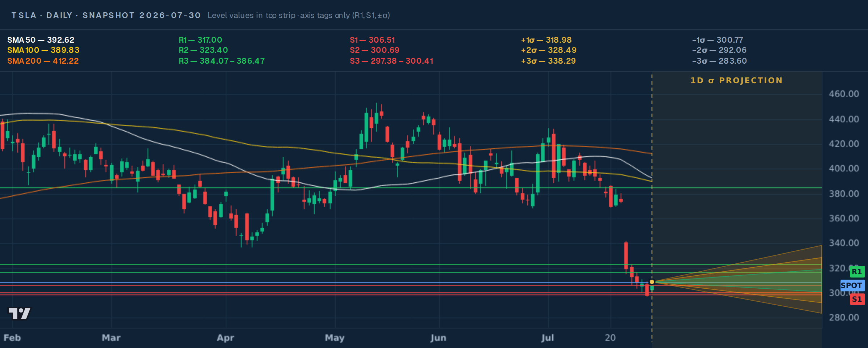Click the 340.00 price axis label
The width and height of the screenshot is (868, 348).
(x=844, y=243)
